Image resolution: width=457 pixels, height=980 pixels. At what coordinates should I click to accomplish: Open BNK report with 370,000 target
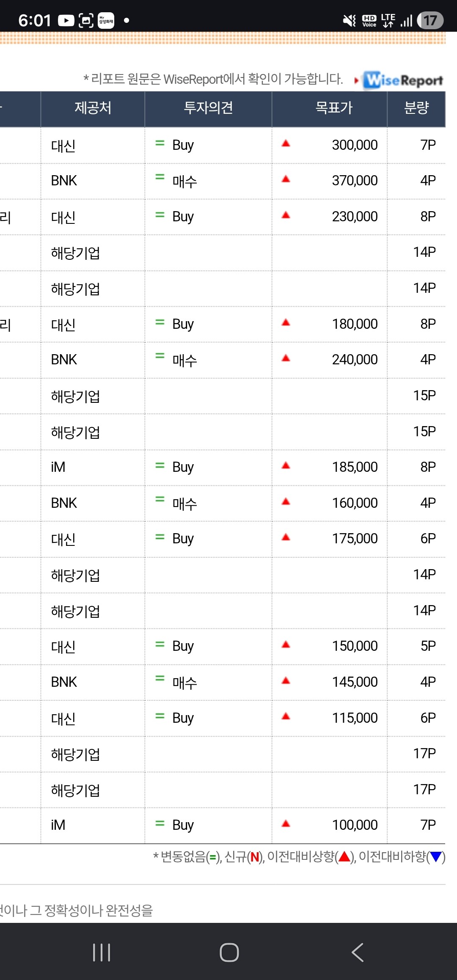[223, 181]
